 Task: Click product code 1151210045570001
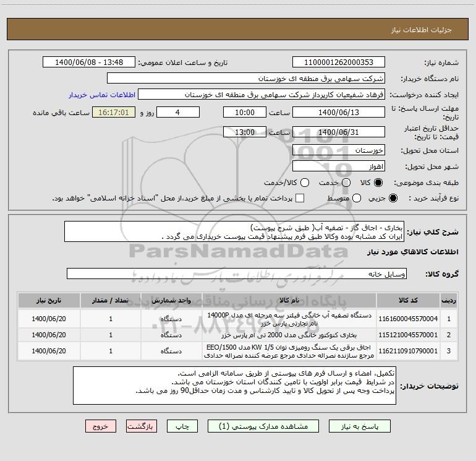408,335
